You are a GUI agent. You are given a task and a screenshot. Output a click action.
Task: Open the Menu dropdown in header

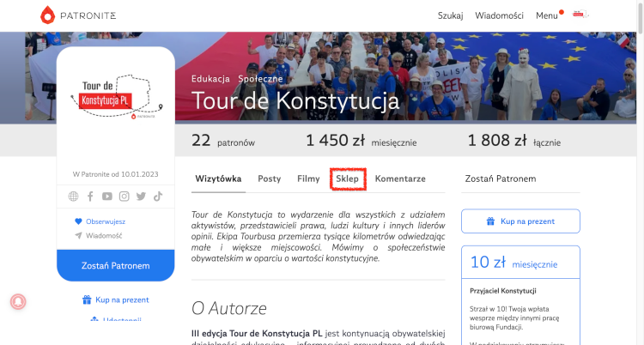(548, 15)
